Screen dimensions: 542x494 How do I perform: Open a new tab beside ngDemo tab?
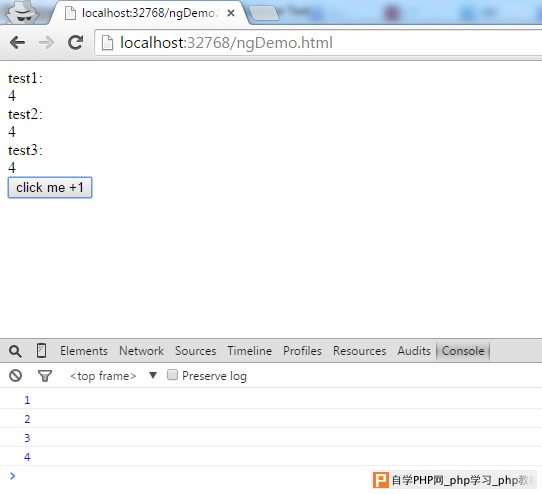click(264, 13)
